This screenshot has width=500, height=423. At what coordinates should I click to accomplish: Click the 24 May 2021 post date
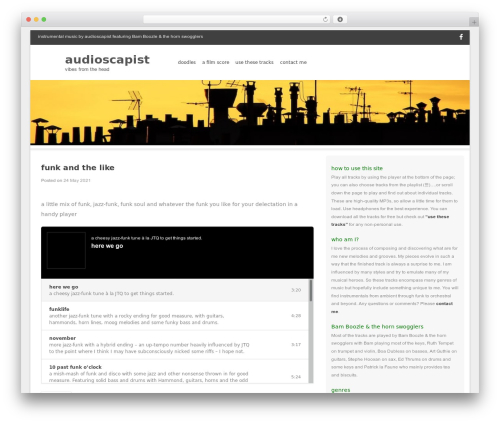point(77,180)
